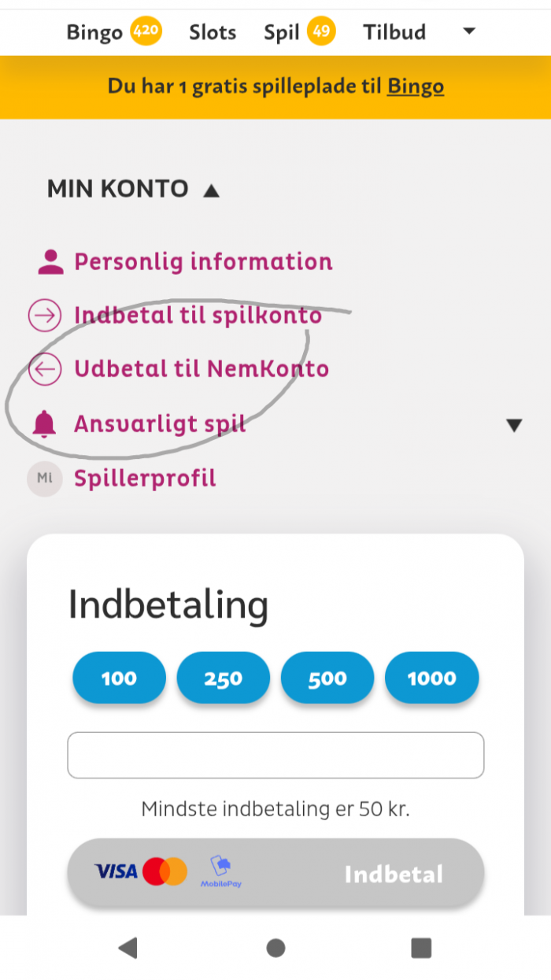The height and width of the screenshot is (980, 551).
Task: Click the person icon beside Personlig information
Action: 51,261
